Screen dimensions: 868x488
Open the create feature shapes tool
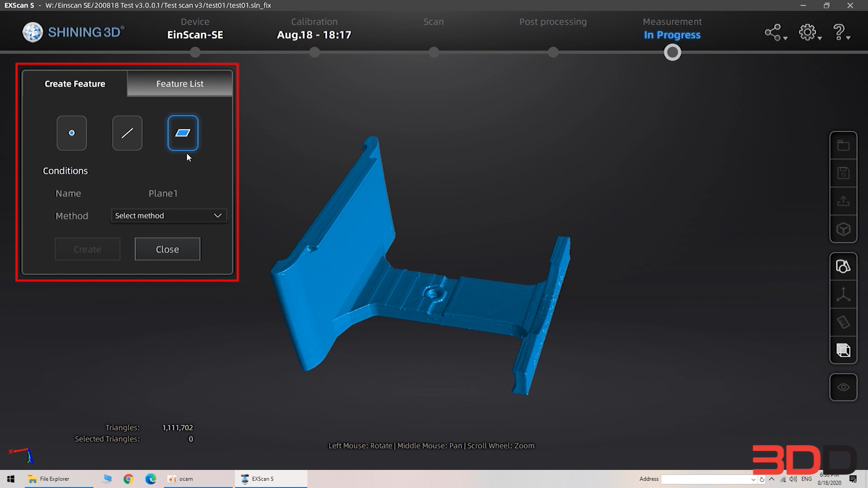click(843, 267)
